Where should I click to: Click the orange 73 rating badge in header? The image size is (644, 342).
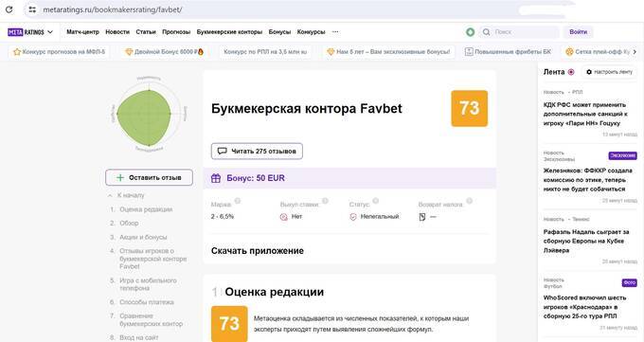470,109
